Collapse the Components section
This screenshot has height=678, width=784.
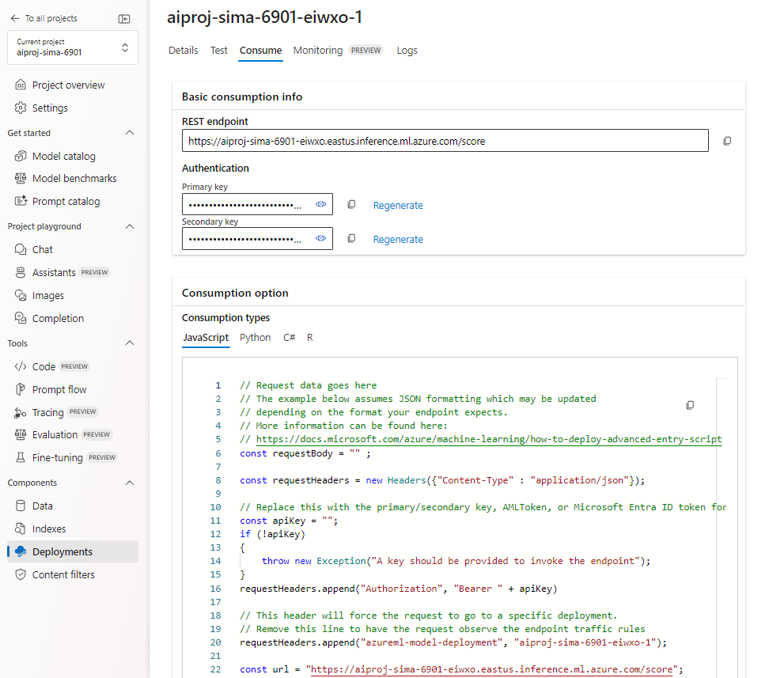point(130,483)
